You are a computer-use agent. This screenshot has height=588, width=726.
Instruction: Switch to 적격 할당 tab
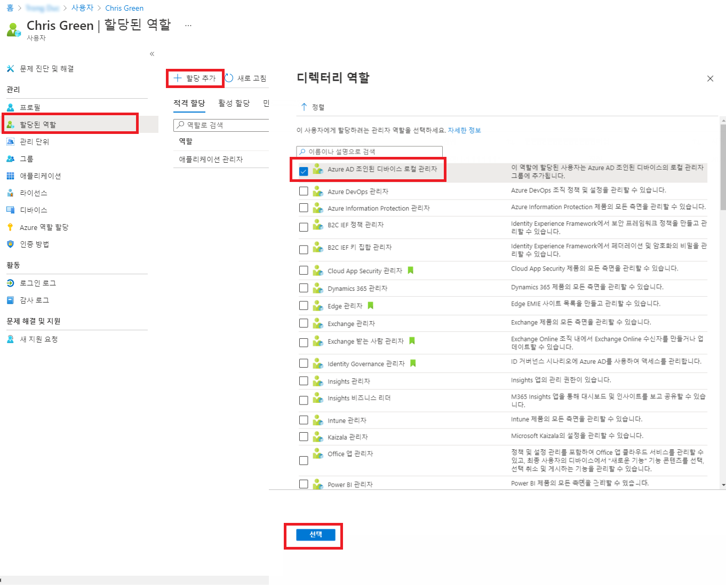pyautogui.click(x=189, y=103)
